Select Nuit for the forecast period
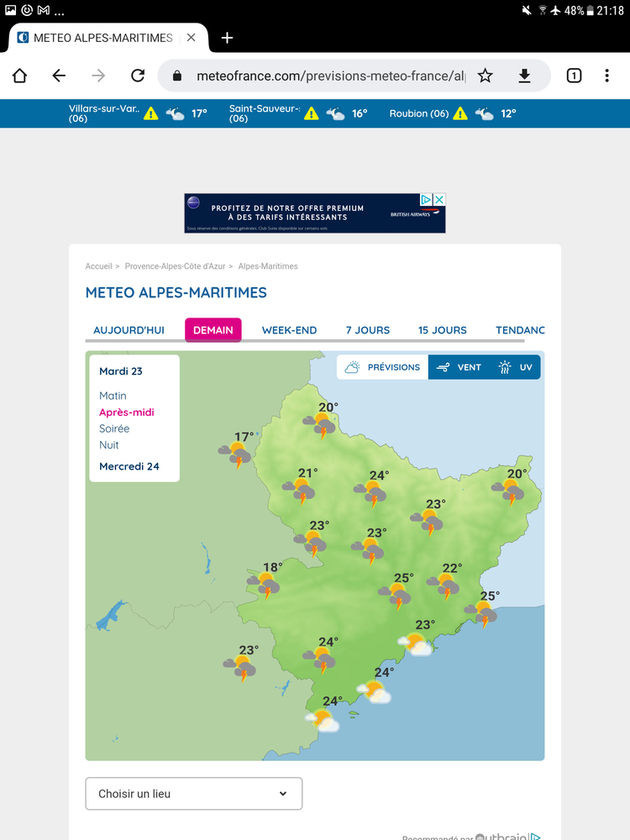This screenshot has width=630, height=840. point(108,445)
